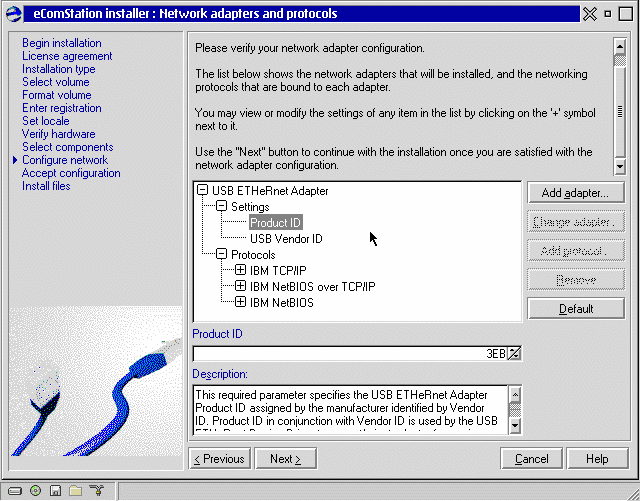Go to Verify hardware step

[58, 134]
